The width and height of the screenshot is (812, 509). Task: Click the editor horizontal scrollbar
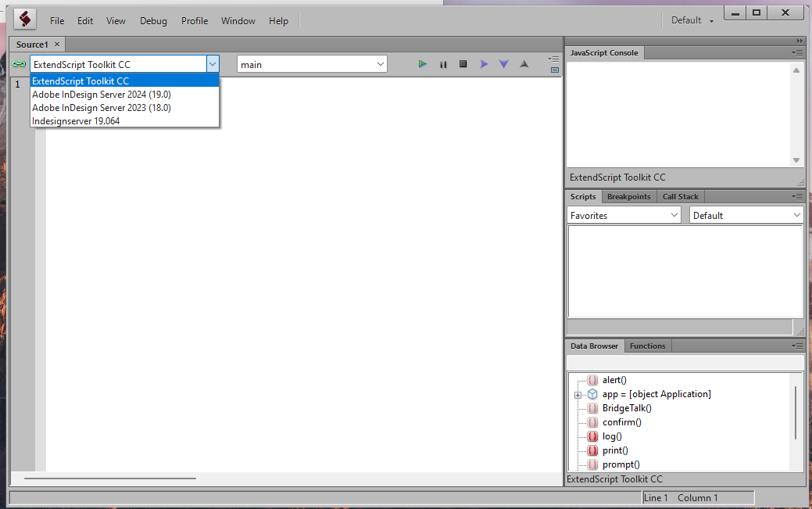tap(109, 479)
